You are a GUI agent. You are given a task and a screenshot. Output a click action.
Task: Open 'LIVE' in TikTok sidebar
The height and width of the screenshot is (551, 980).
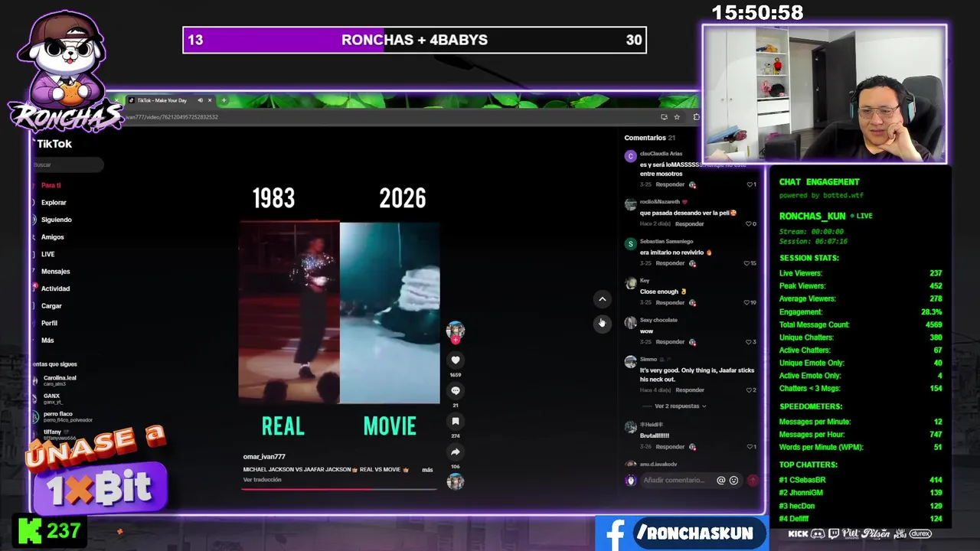click(48, 254)
